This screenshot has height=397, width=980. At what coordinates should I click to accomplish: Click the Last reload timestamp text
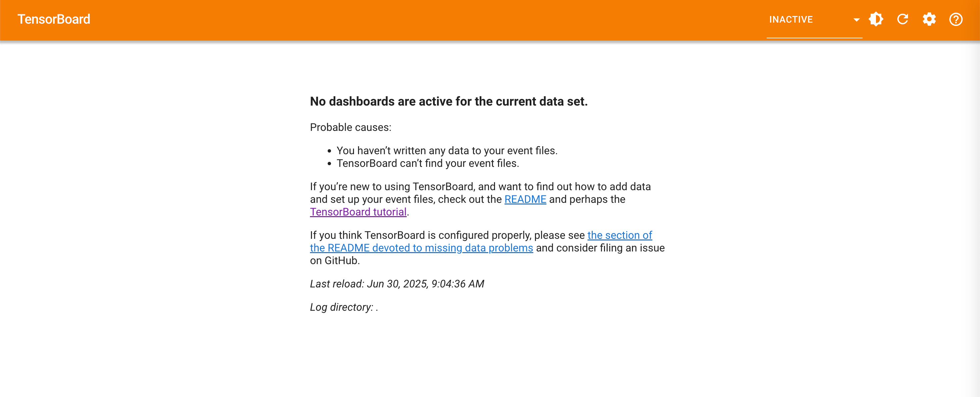[x=397, y=284]
